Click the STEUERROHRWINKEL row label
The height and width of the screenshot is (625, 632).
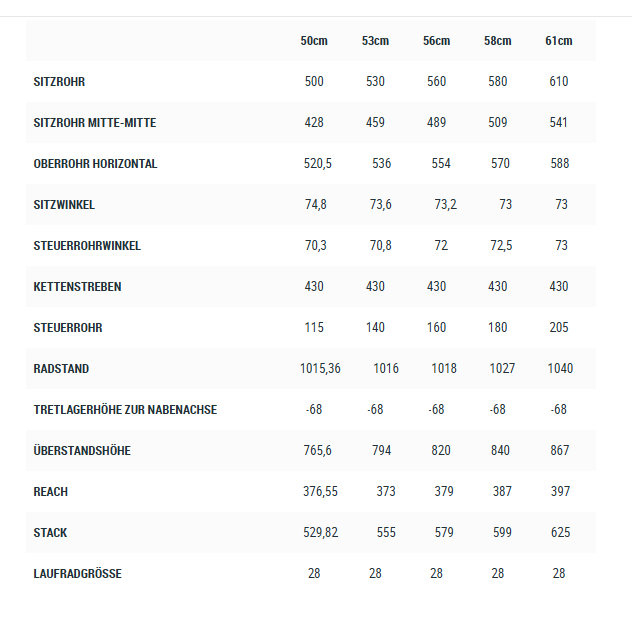87,246
